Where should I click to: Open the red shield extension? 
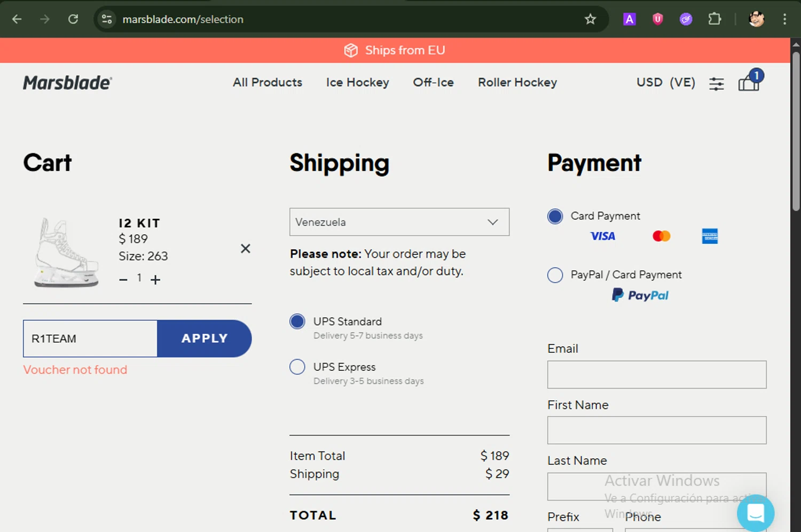point(658,19)
